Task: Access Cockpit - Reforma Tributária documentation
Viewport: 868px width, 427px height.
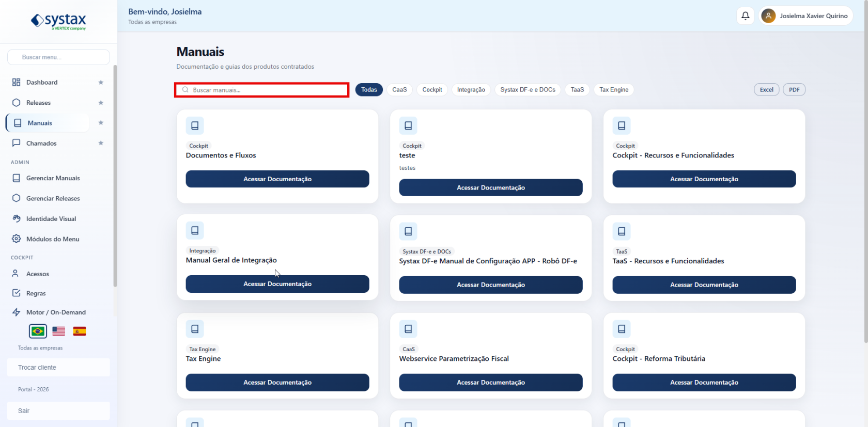Action: [704, 383]
